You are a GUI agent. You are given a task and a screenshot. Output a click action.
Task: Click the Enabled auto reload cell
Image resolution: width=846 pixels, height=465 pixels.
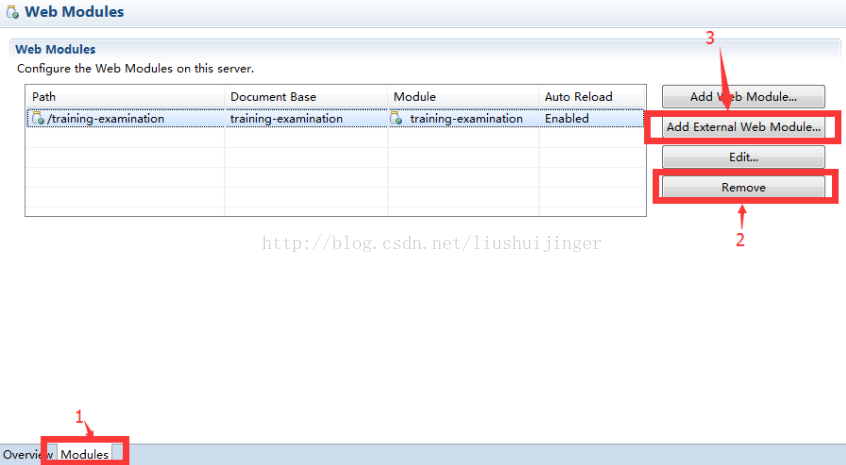(x=567, y=118)
